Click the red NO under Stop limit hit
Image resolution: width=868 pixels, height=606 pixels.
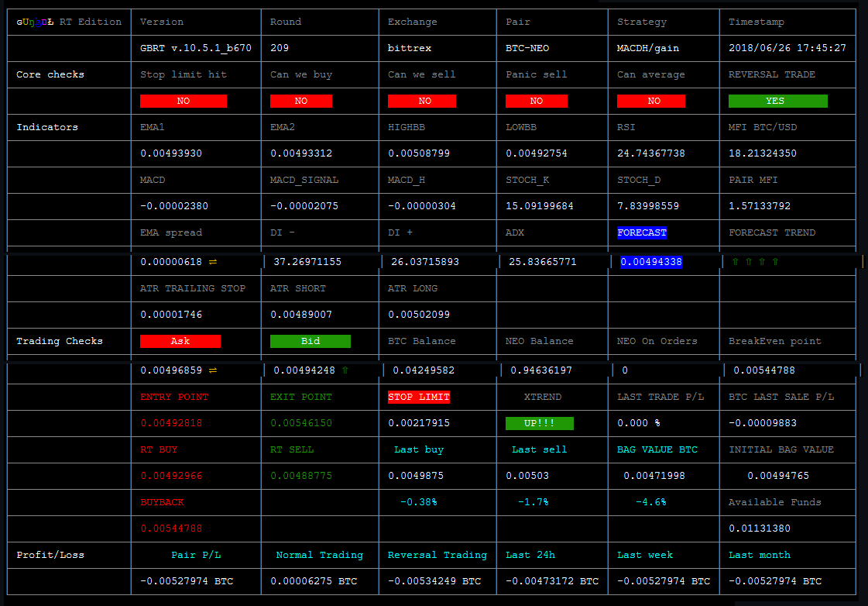point(184,101)
